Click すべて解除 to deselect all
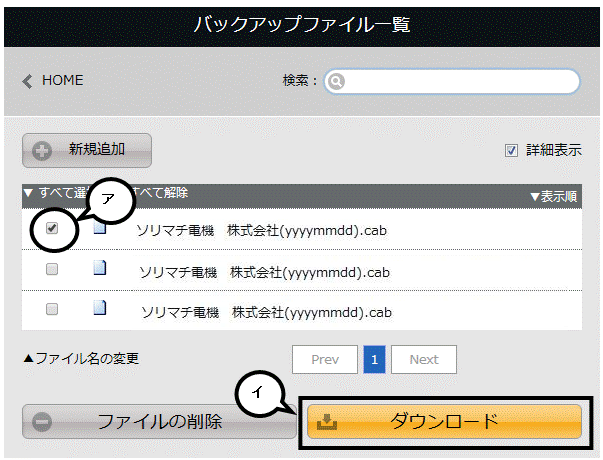 pos(160,192)
